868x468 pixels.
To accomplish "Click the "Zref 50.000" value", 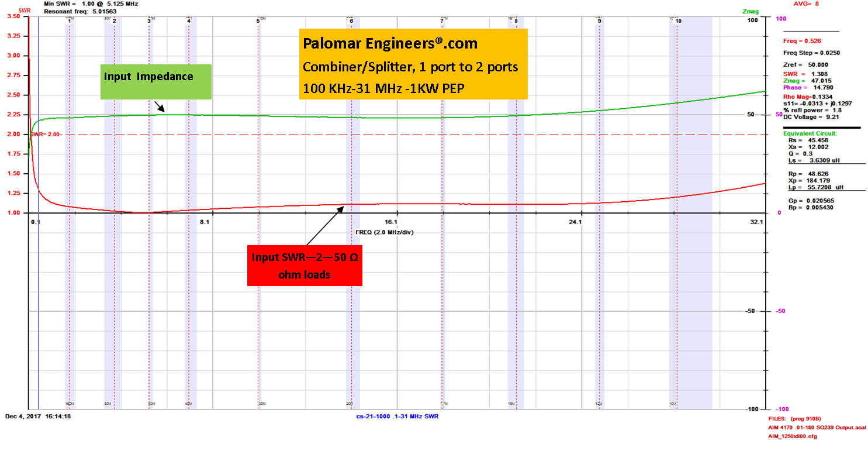I will 805,64.
